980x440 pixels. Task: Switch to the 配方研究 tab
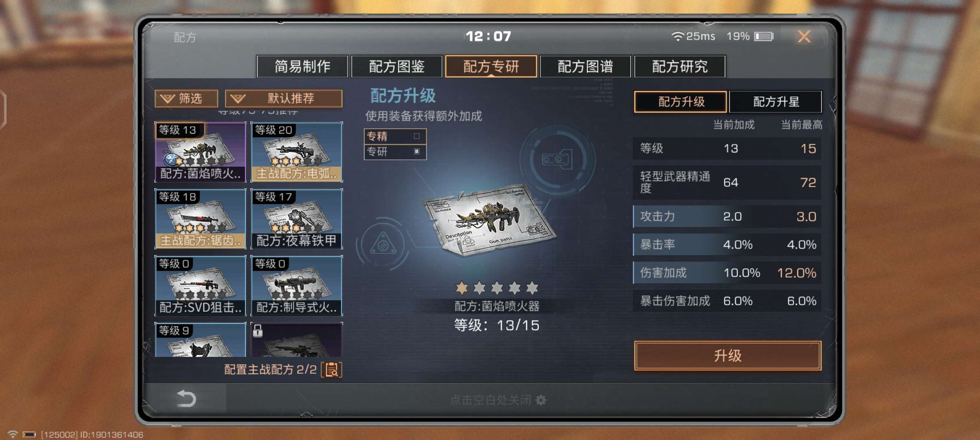(x=680, y=66)
